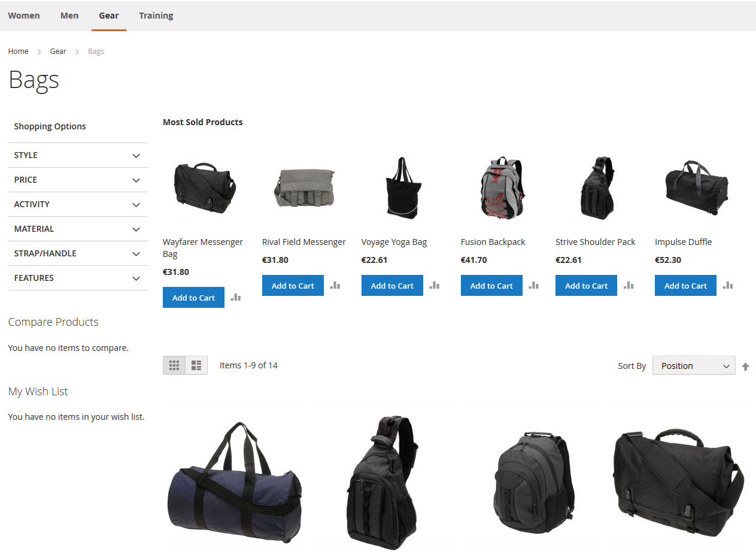The width and height of the screenshot is (756, 554).
Task: Go to Home breadcrumb link
Action: 18,52
